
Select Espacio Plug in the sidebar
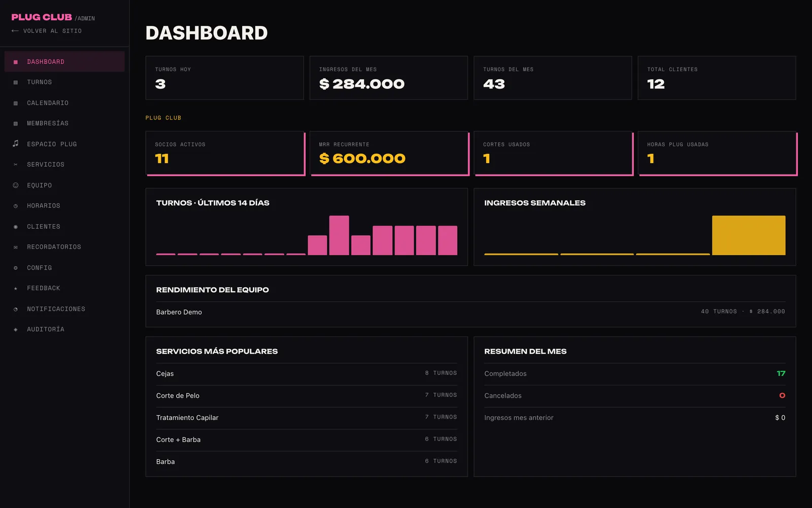(64, 144)
